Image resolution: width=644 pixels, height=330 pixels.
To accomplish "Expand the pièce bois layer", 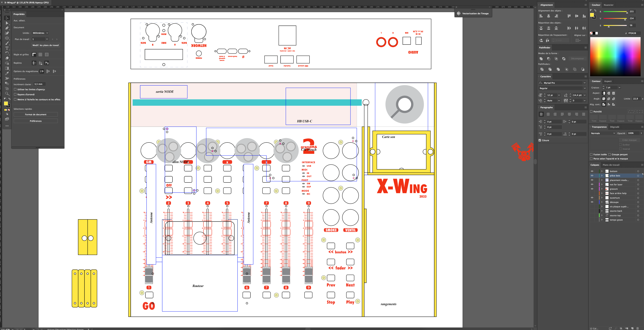I will point(602,176).
